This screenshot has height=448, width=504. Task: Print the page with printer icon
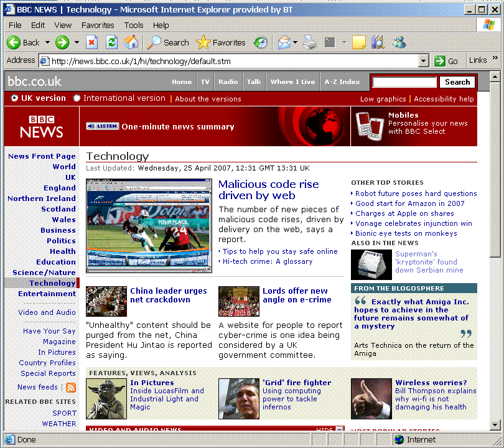pyautogui.click(x=310, y=42)
